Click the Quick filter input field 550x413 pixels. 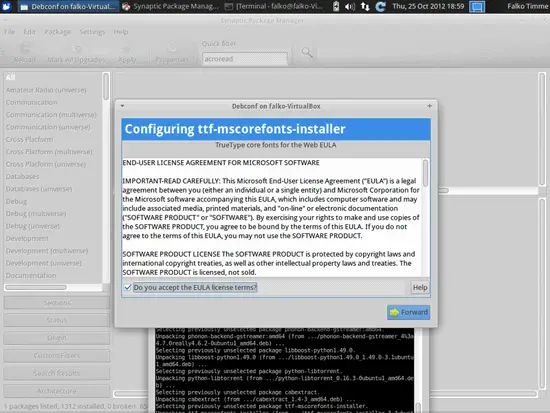[x=245, y=59]
